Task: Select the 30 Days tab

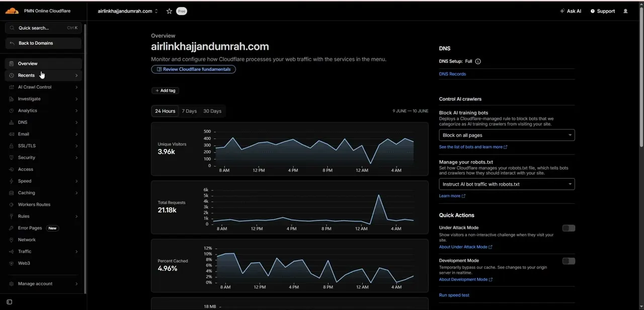Action: (212, 111)
